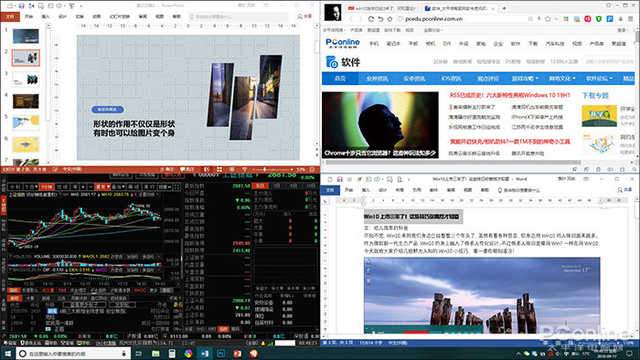Expand the 游戏攻略 dropdown in the blue nav bar

click(525, 78)
